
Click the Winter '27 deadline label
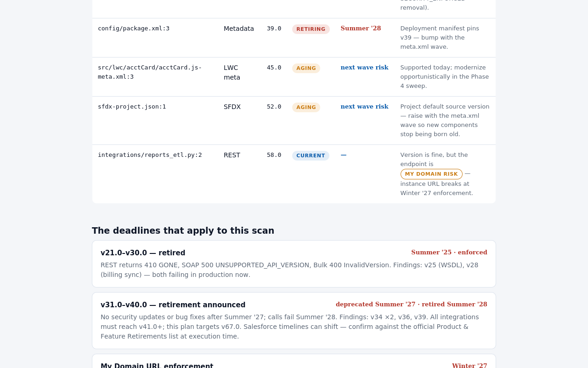469,366
